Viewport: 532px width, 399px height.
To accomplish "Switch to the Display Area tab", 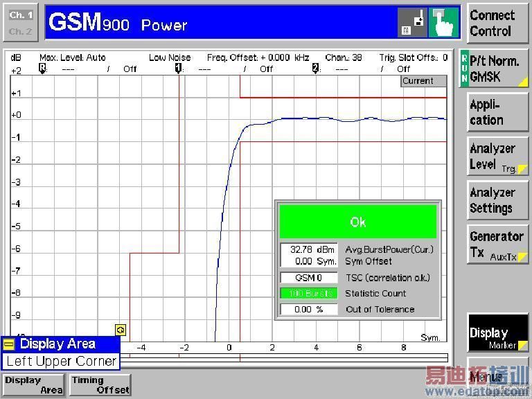I will tap(33, 384).
